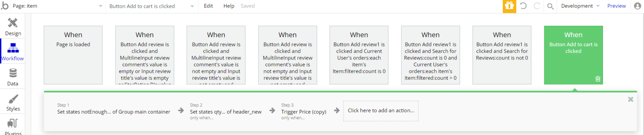Open the Data tab icon
The height and width of the screenshot is (135, 644).
[13, 73]
